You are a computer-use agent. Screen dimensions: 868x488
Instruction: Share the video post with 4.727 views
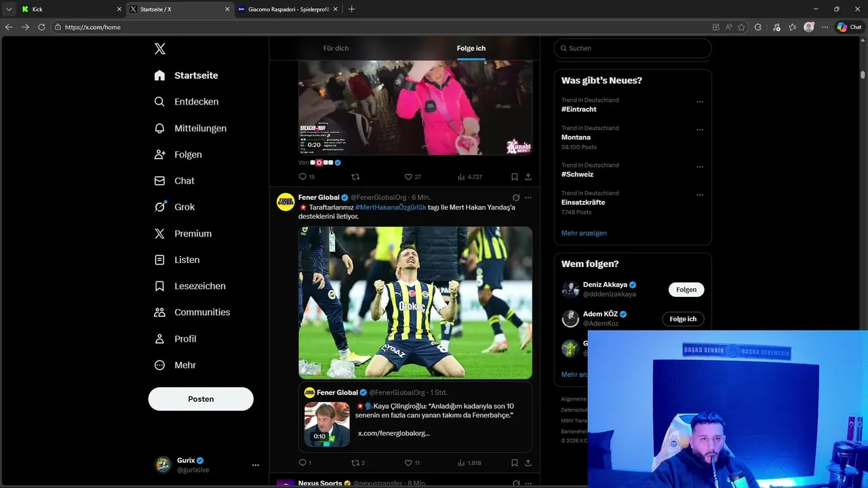(x=528, y=177)
